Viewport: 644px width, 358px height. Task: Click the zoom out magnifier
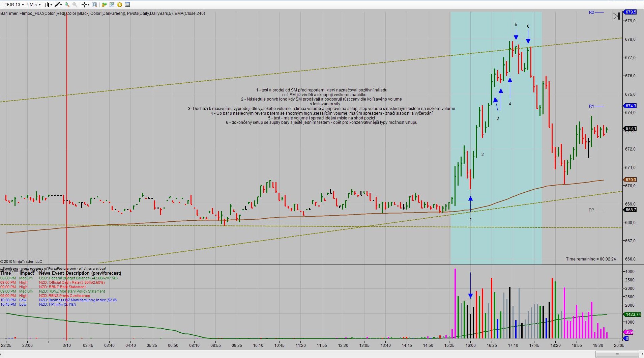click(75, 5)
